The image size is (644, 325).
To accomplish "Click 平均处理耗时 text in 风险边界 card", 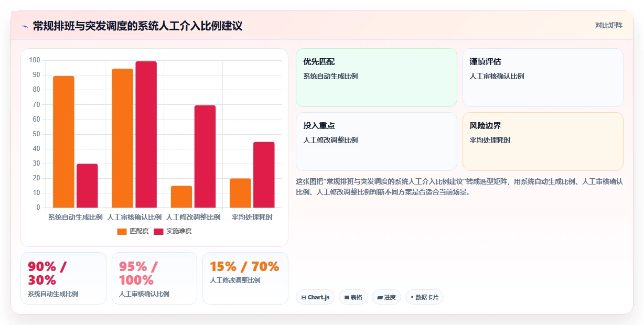I will click(490, 140).
